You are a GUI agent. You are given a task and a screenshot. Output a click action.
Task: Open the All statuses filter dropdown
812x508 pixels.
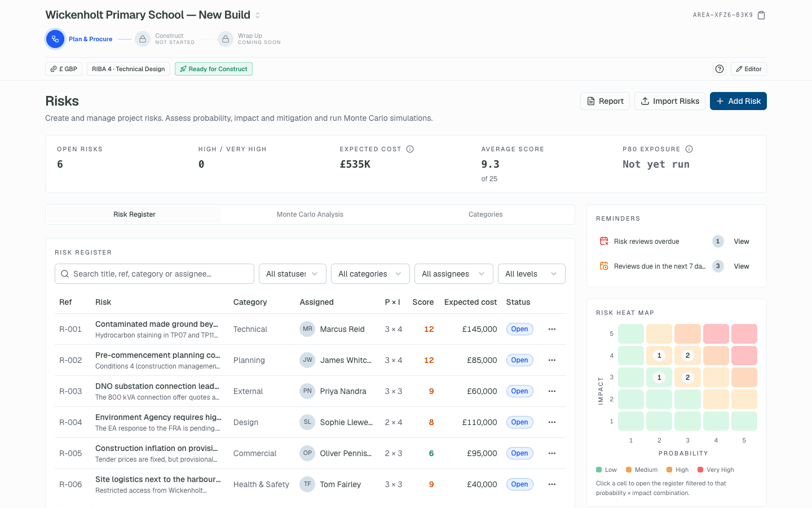pyautogui.click(x=293, y=274)
